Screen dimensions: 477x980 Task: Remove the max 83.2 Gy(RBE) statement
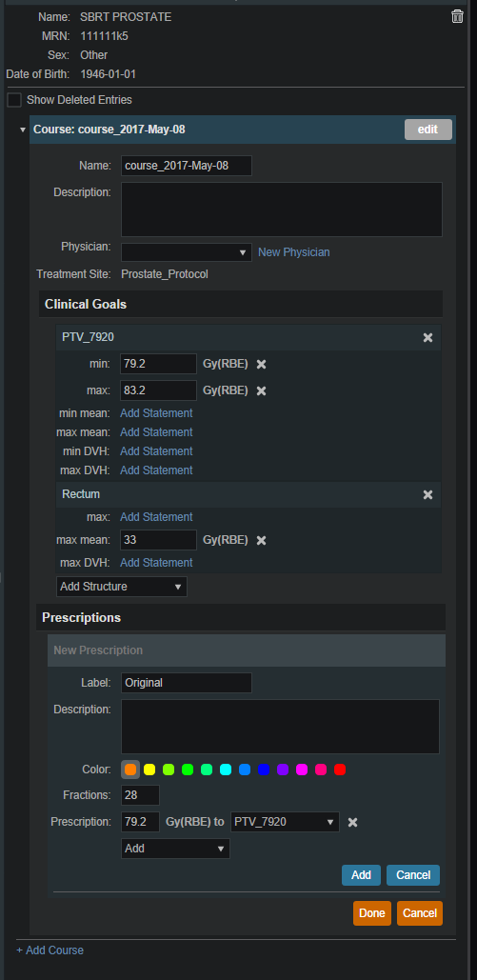[x=261, y=390]
